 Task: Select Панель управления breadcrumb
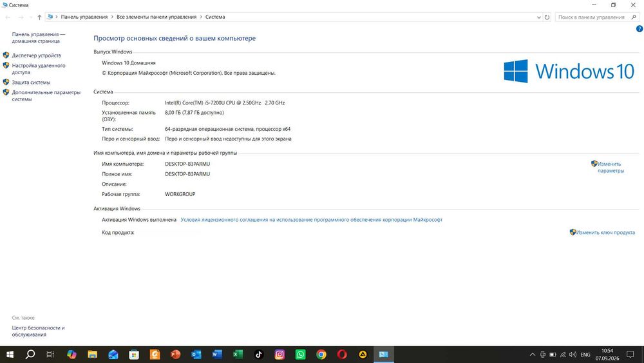click(x=84, y=17)
